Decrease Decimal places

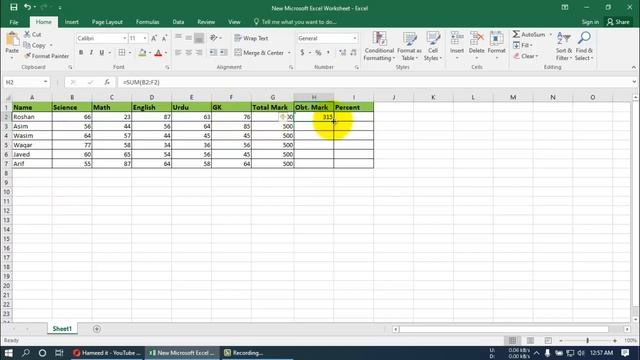tap(353, 53)
